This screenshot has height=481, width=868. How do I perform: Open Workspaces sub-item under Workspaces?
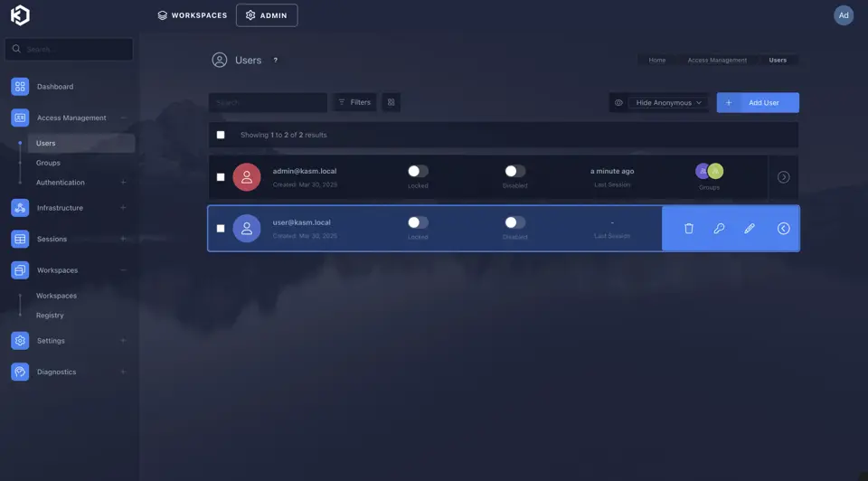pyautogui.click(x=56, y=296)
